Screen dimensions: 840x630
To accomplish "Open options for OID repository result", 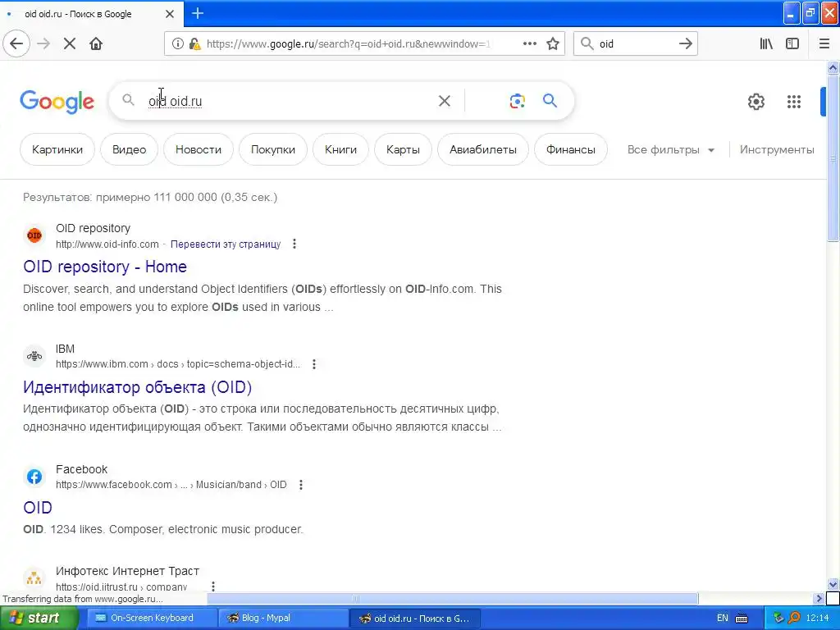I will coord(294,244).
